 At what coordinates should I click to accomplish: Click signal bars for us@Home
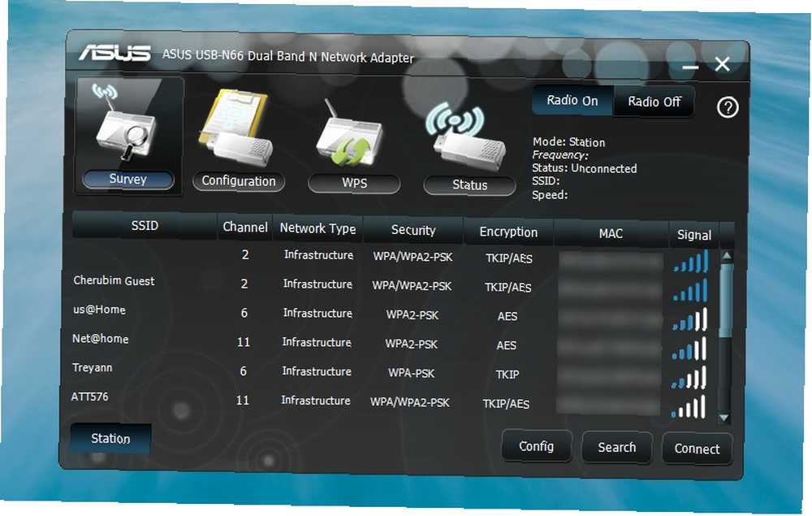(x=689, y=319)
